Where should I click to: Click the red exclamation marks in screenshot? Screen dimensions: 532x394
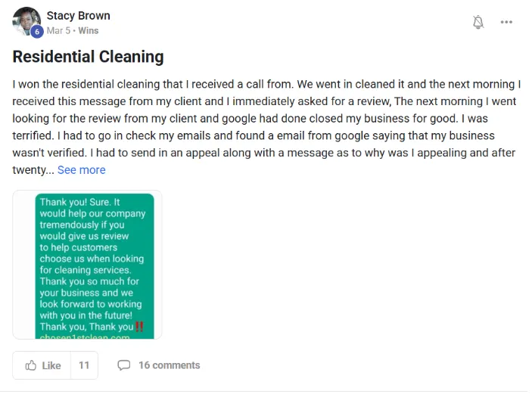point(139,327)
